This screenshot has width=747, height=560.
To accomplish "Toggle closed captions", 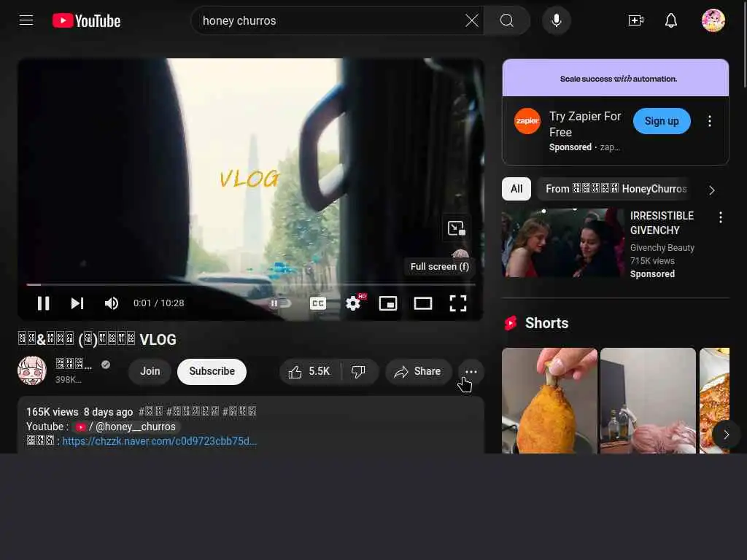I will pos(318,303).
